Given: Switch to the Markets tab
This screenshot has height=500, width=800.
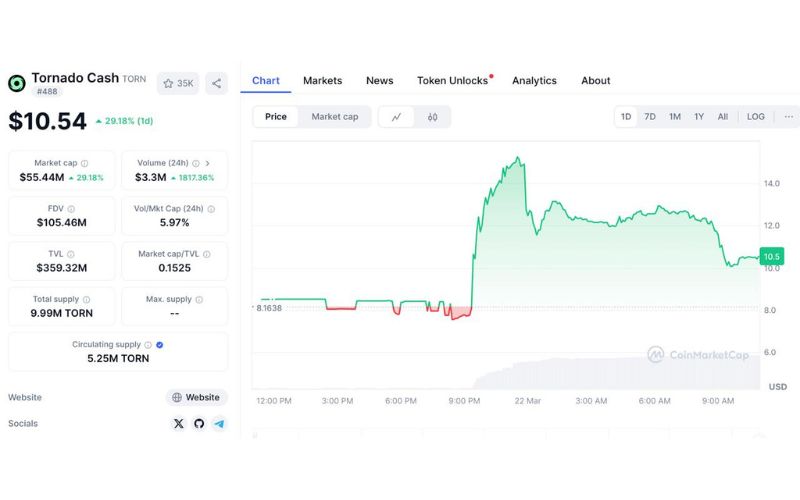Looking at the screenshot, I should [322, 81].
